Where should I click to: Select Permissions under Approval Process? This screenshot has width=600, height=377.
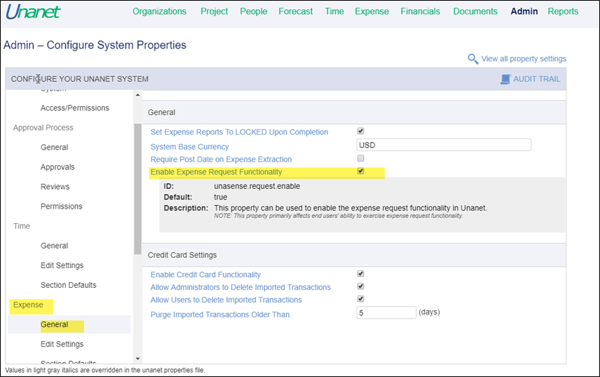[x=61, y=206]
